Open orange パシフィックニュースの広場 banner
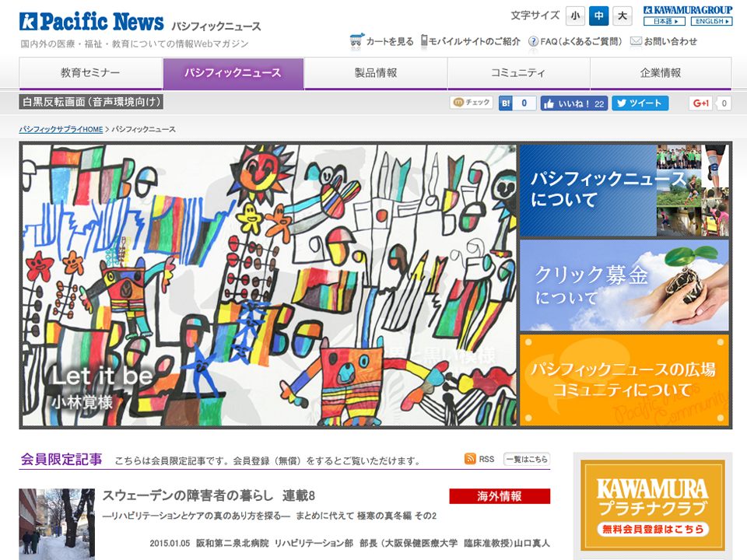 (624, 380)
